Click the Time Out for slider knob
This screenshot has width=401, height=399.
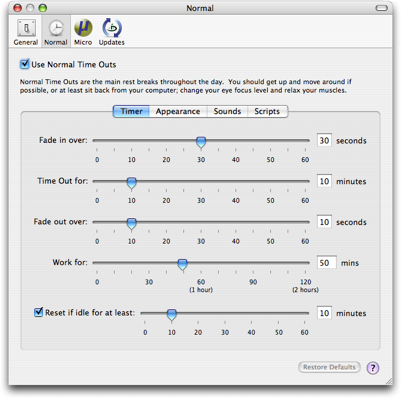[x=132, y=183]
